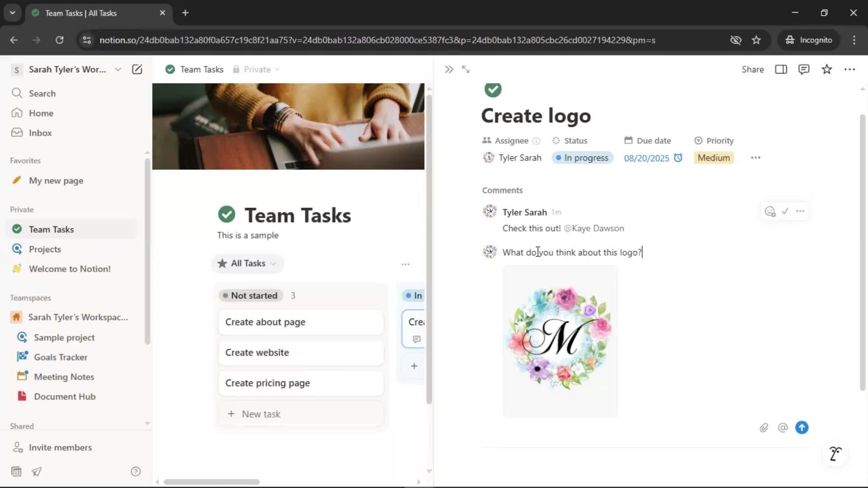Open task in full page icon
The width and height of the screenshot is (868, 488).
pyautogui.click(x=466, y=69)
